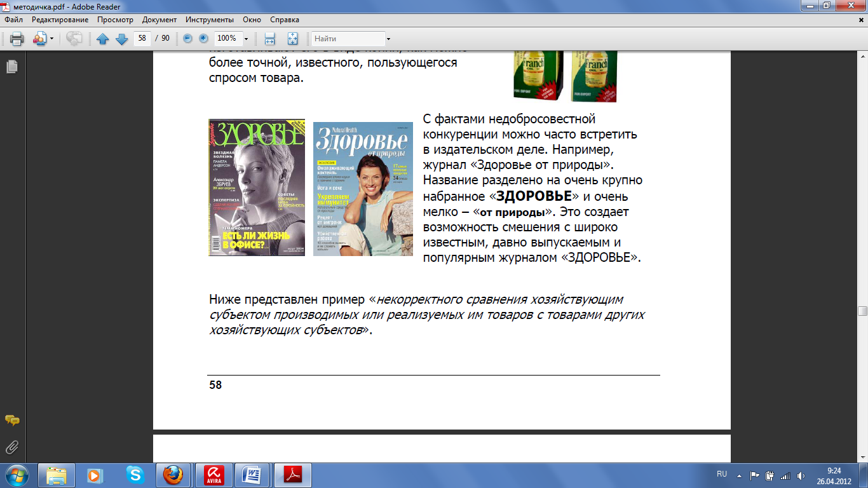Zoom in with the plus button
The width and height of the screenshot is (868, 488).
[203, 38]
